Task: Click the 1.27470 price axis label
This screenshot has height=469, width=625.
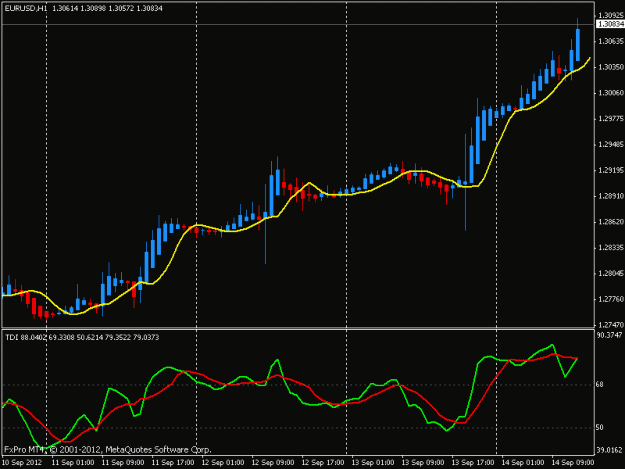Action: tap(611, 325)
